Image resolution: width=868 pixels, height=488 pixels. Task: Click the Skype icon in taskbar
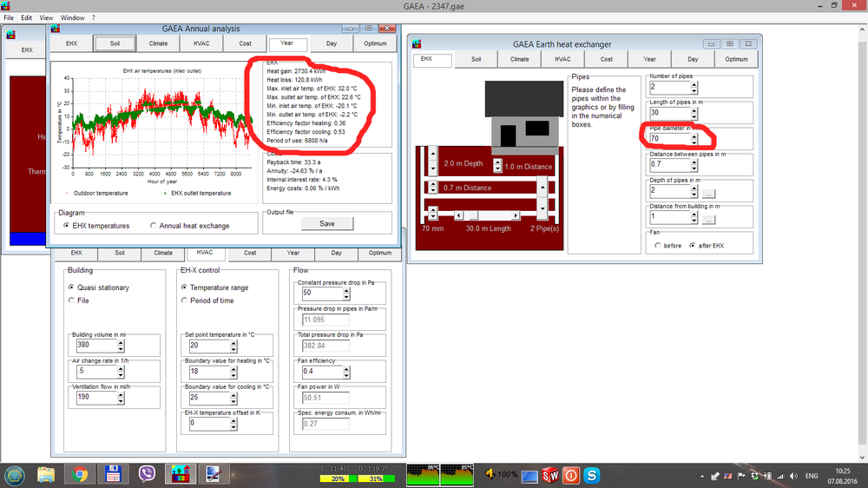tap(593, 475)
